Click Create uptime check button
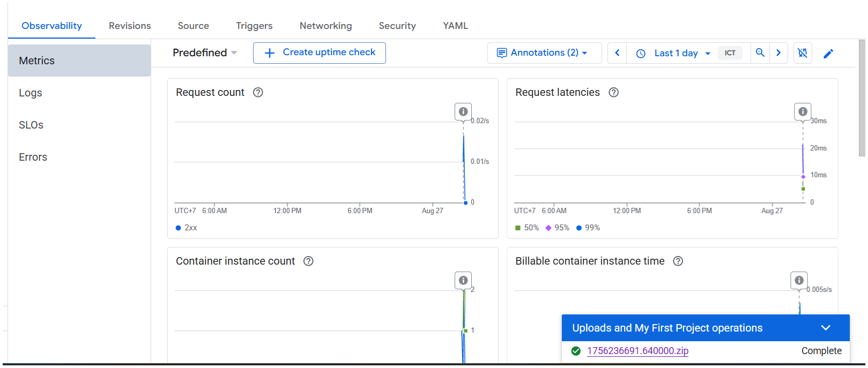This screenshot has height=368, width=868. tap(320, 52)
